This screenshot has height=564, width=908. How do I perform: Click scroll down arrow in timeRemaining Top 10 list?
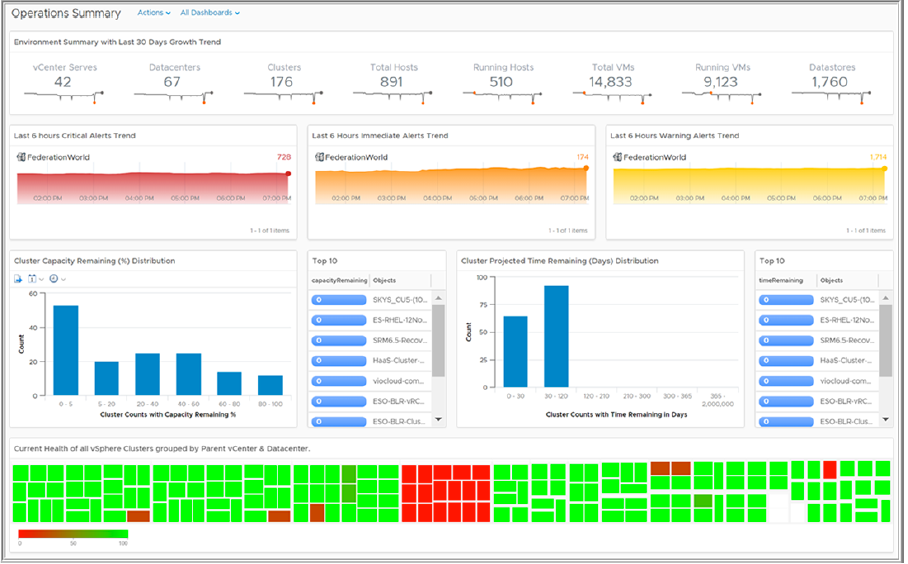point(886,419)
